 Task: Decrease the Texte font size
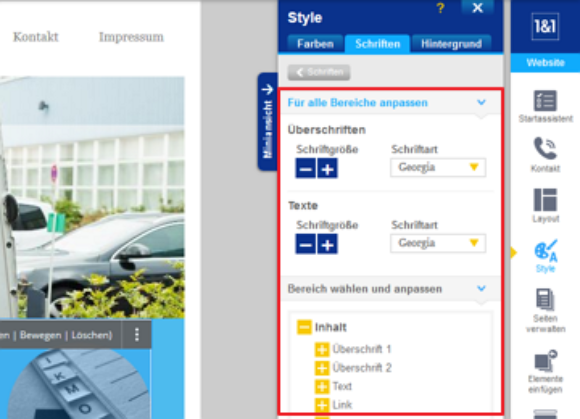[306, 244]
